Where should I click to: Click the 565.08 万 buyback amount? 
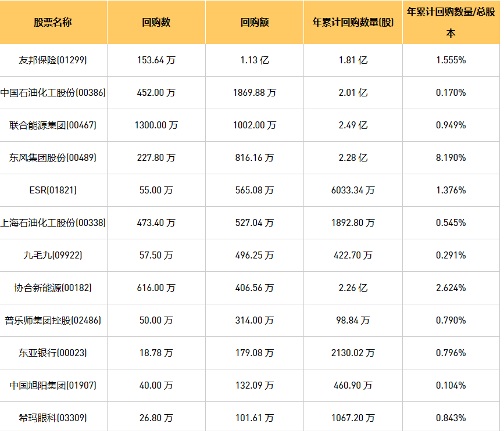click(x=255, y=190)
